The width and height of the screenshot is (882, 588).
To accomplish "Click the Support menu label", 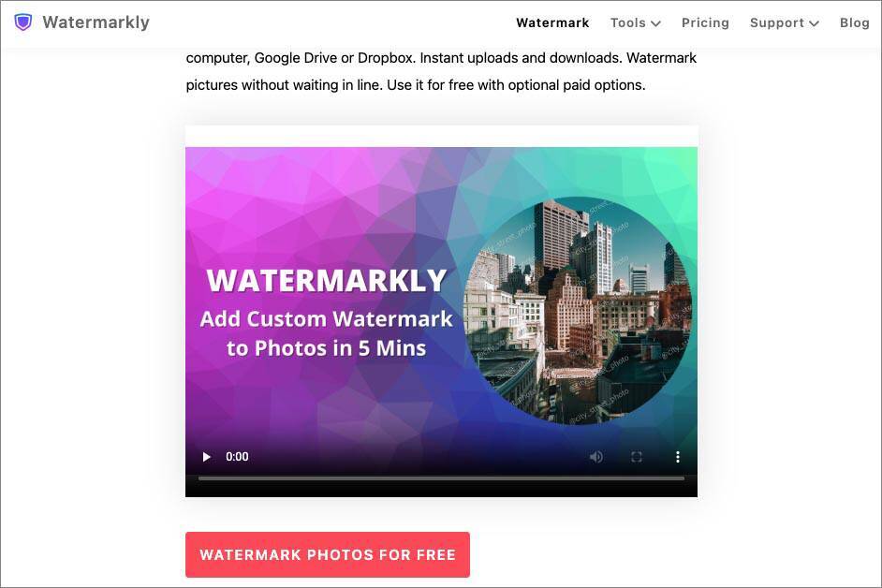I will click(777, 23).
